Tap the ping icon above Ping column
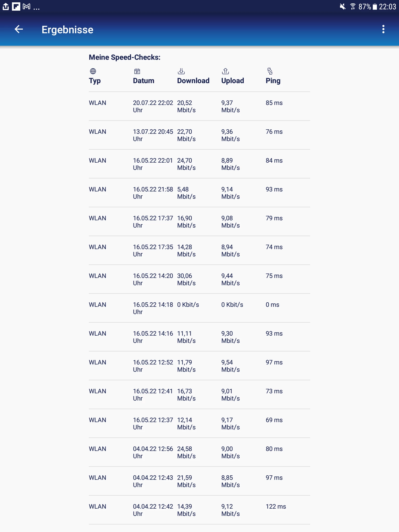 [x=270, y=71]
